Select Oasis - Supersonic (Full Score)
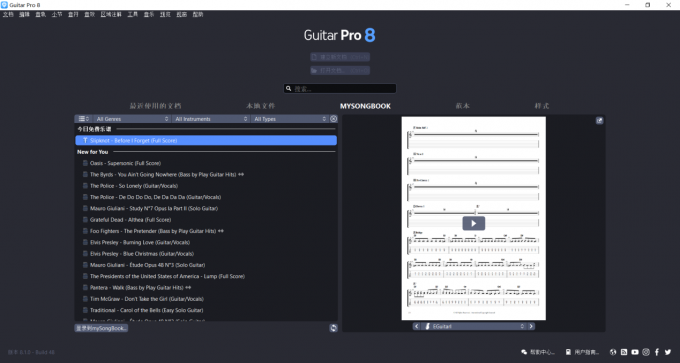Image resolution: width=680 pixels, height=363 pixels. 206,163
